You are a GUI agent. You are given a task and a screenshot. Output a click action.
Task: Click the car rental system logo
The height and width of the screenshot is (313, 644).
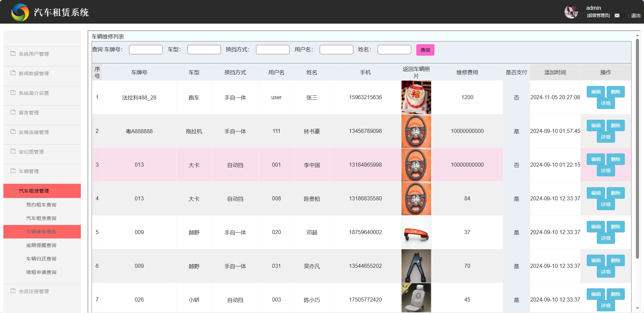[20, 12]
